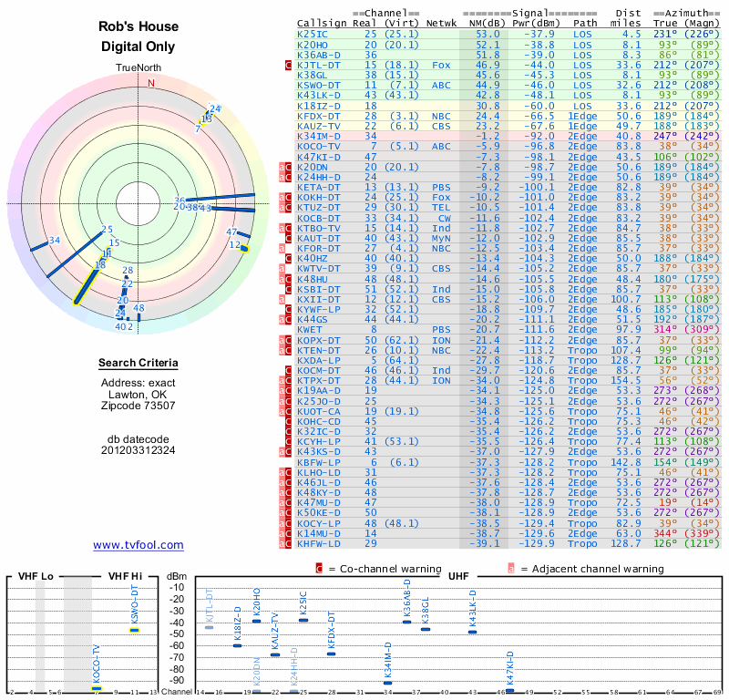Select KJTL-DT callsign in the table
729x700 pixels.
pyautogui.click(x=318, y=65)
